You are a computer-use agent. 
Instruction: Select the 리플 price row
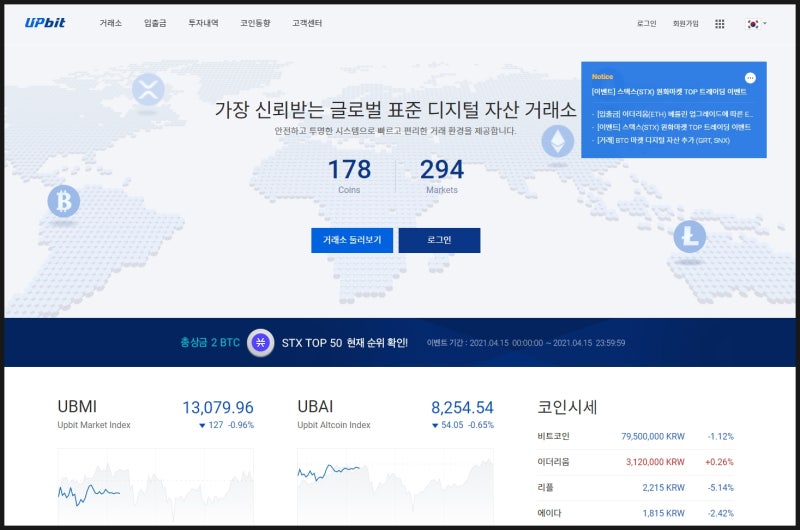tap(636, 488)
